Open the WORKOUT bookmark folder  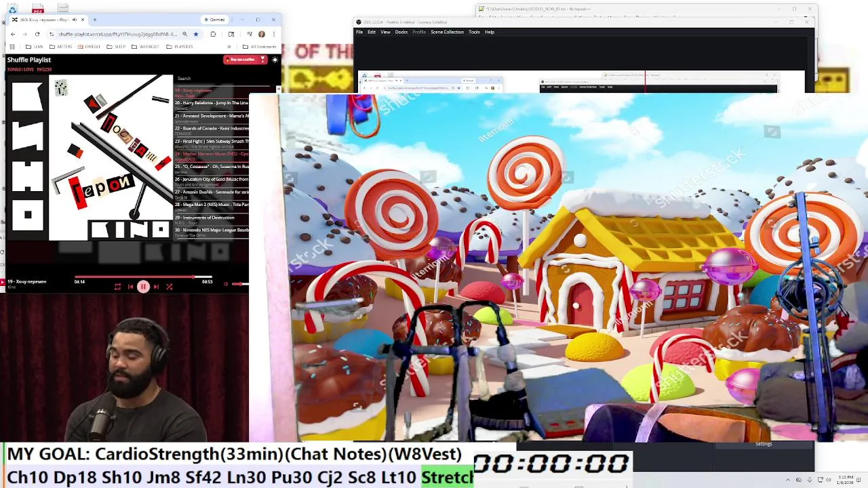[145, 47]
